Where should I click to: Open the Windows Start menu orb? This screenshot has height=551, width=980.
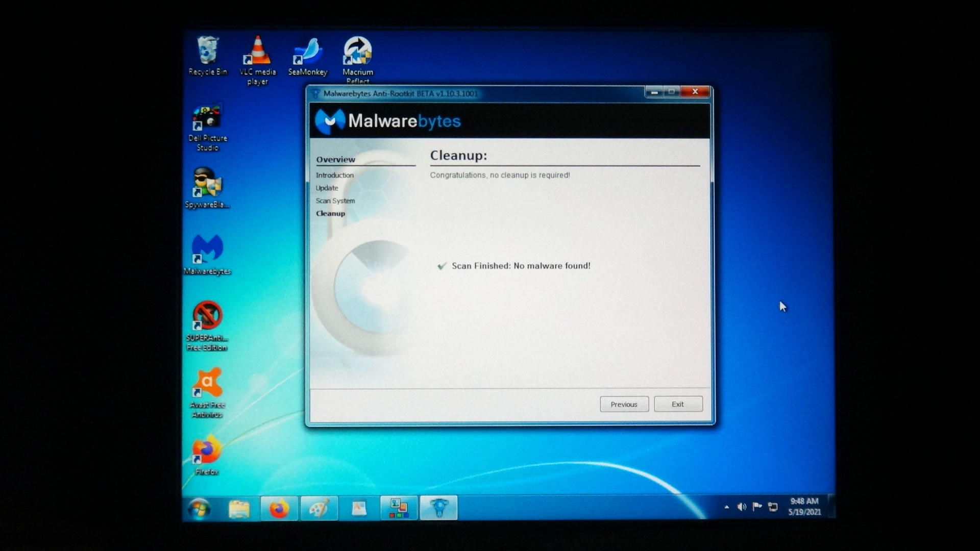199,508
